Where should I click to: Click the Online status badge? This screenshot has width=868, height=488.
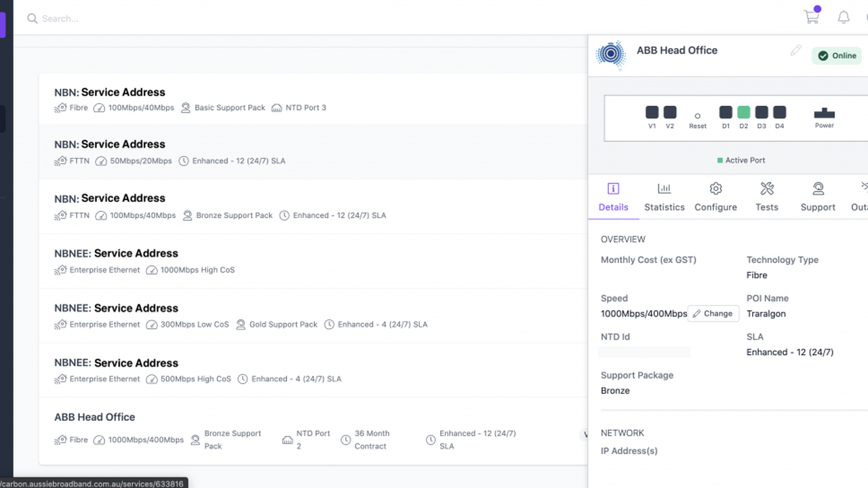837,56
